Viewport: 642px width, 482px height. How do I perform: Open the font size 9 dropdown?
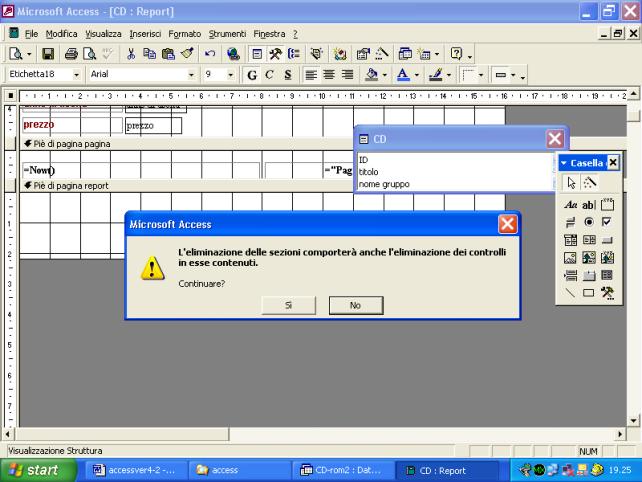click(x=231, y=75)
